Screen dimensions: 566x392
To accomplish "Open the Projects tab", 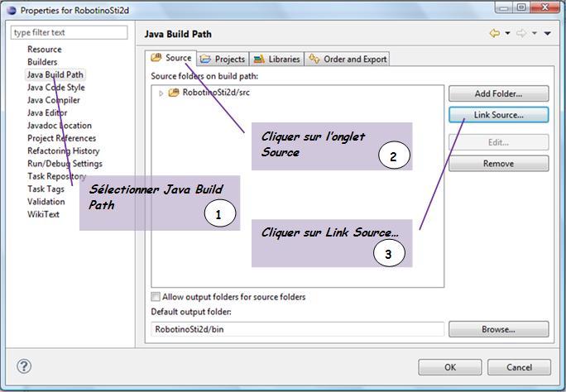I will (223, 59).
